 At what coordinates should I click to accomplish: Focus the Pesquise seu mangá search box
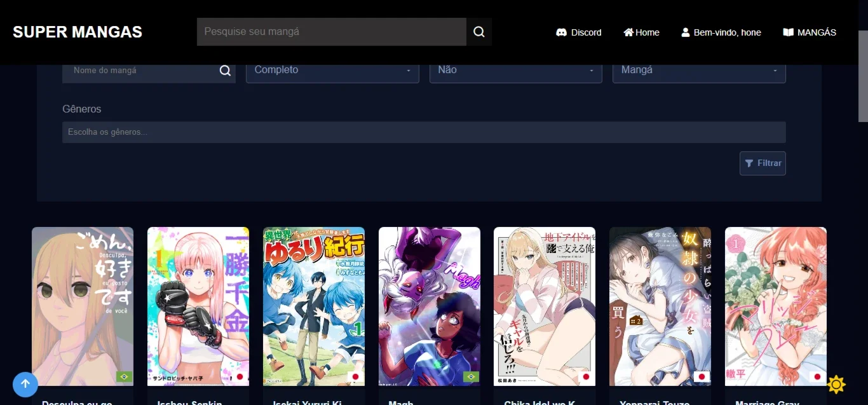[x=332, y=32]
